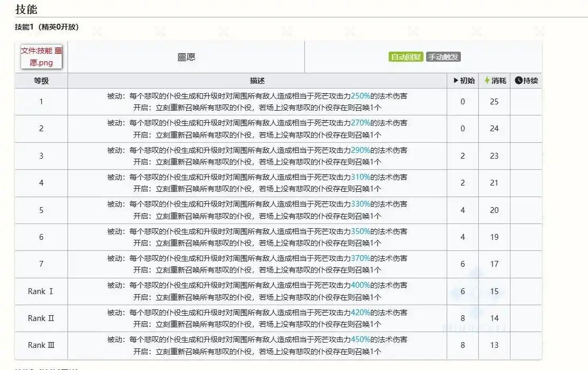This screenshot has height=370, width=588.
Task: Click the consumption value 25 in level 1 row
Action: tap(494, 101)
